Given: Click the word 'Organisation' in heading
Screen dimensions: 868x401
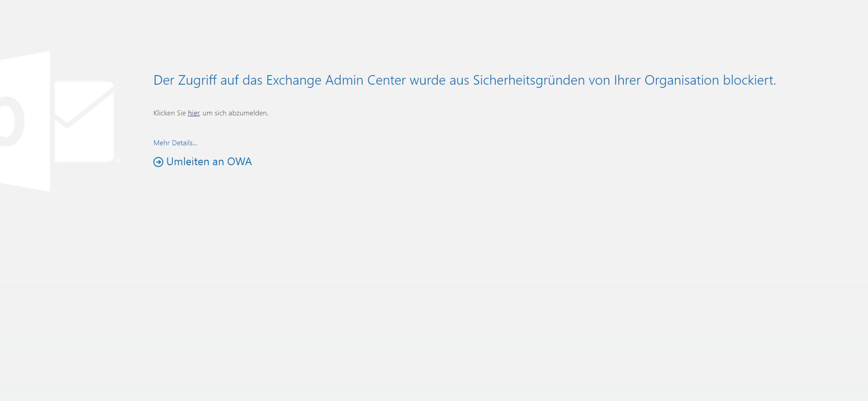Looking at the screenshot, I should tap(682, 81).
